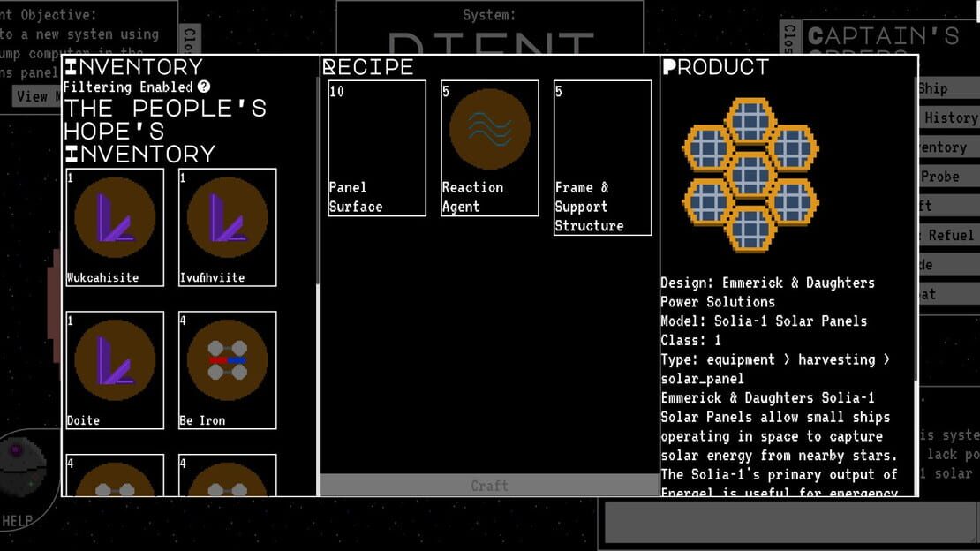This screenshot has height=551, width=980.
Task: Choose the Be Iron inventory item
Action: 228,370
